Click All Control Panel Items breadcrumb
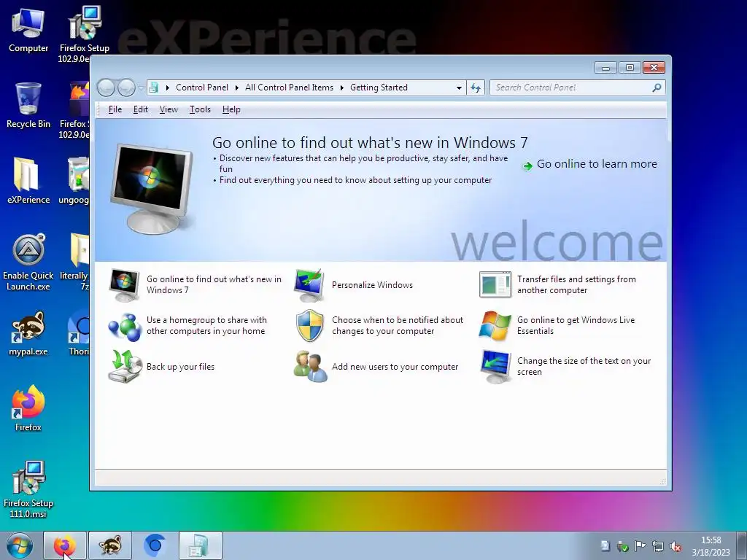Screen dimensions: 747x560 [289, 87]
